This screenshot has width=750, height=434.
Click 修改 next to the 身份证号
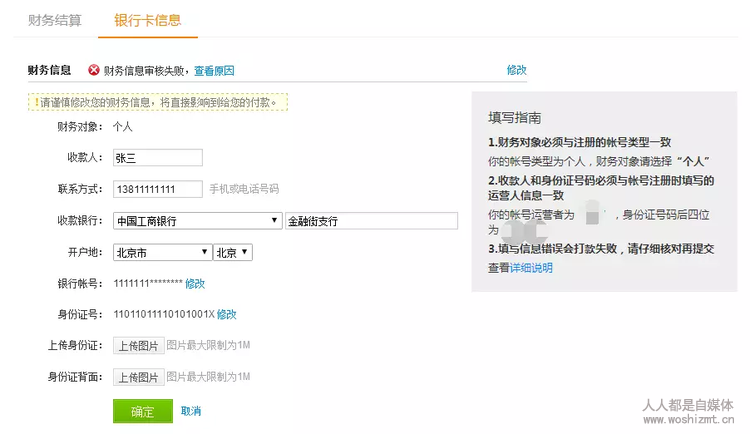coord(227,314)
